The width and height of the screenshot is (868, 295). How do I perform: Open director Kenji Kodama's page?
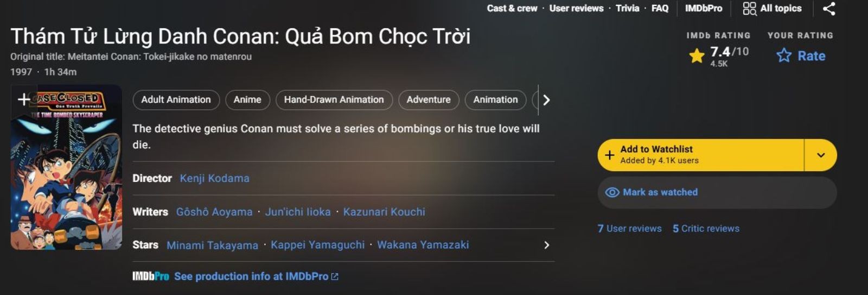point(214,178)
